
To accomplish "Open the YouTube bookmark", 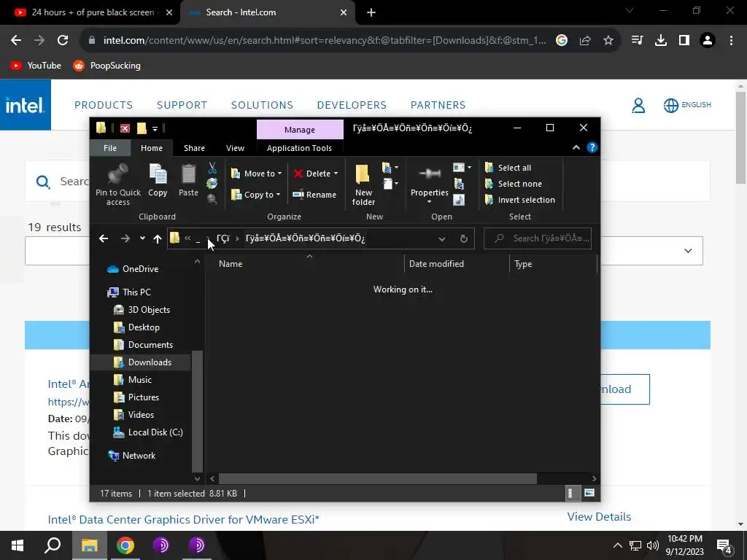I will 36,66.
